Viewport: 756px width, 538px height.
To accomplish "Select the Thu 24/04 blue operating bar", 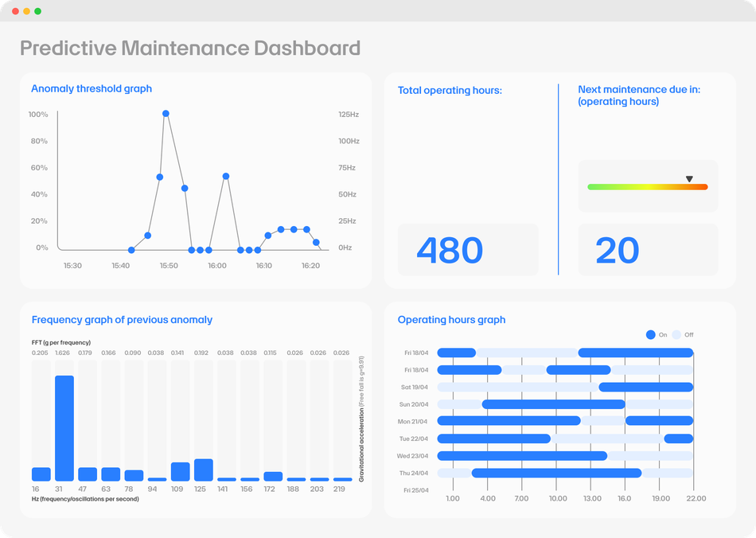I will (556, 473).
